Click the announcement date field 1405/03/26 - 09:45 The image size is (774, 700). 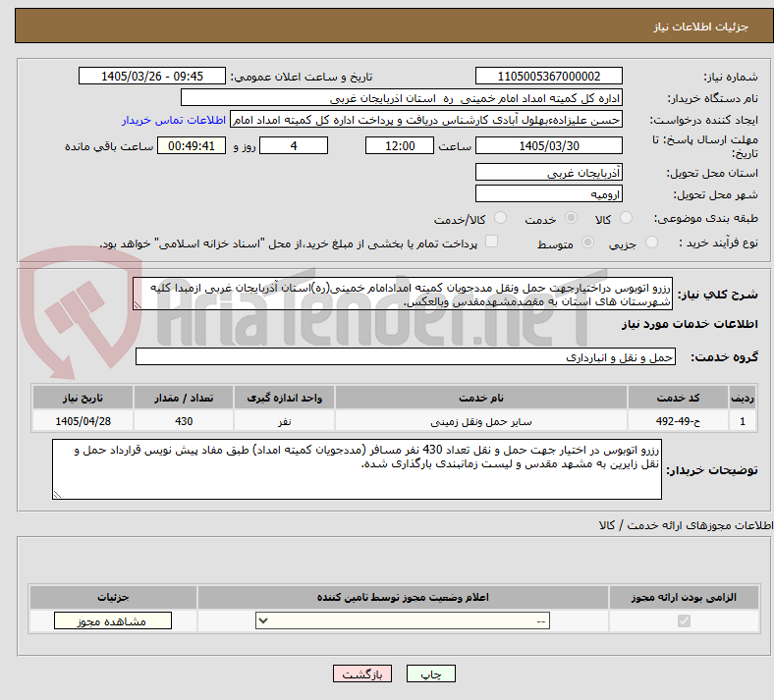(x=152, y=76)
